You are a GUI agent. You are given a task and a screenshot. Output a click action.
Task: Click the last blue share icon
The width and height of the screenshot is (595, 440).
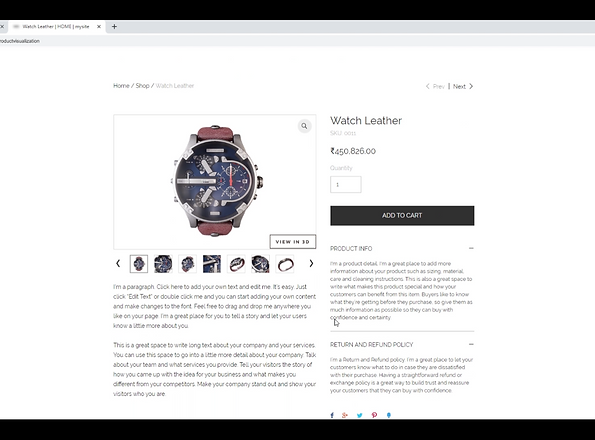pos(389,415)
